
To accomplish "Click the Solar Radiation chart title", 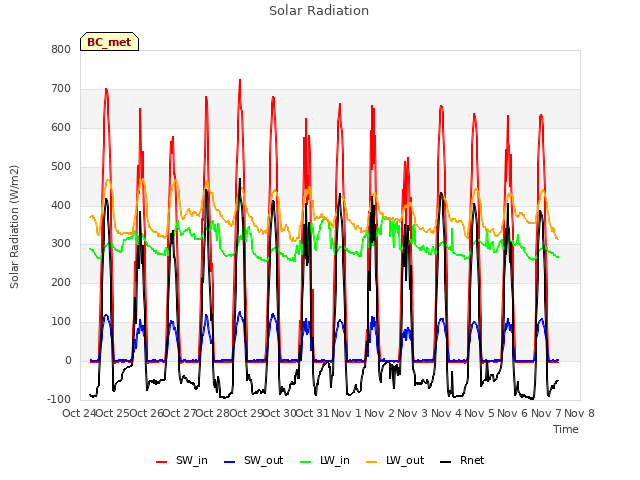I will pos(319,11).
